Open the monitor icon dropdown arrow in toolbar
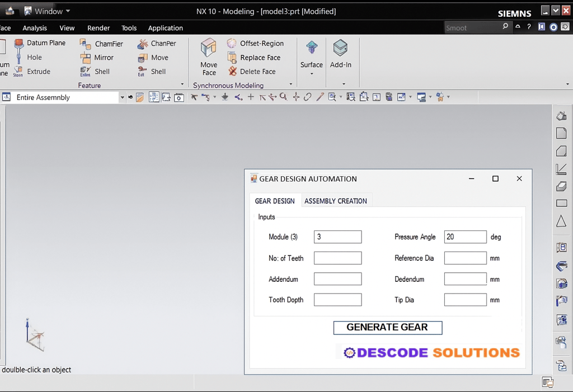The width and height of the screenshot is (573, 392). (x=430, y=97)
